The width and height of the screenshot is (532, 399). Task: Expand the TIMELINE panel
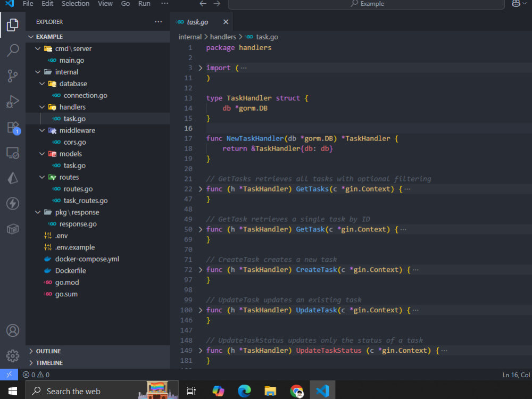tap(98, 363)
